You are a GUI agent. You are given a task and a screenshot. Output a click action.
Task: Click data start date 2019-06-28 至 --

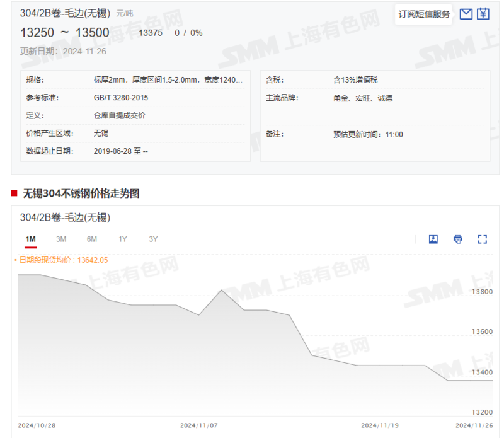tap(120, 151)
